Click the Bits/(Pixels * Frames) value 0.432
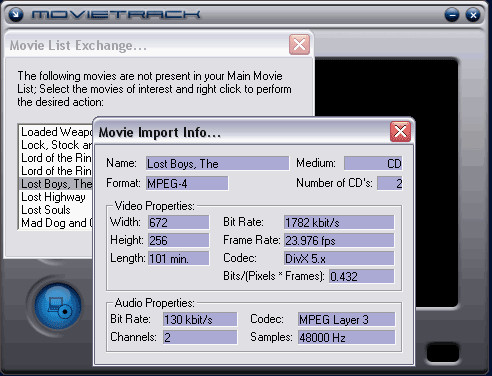This screenshot has width=492, height=376. [362, 276]
